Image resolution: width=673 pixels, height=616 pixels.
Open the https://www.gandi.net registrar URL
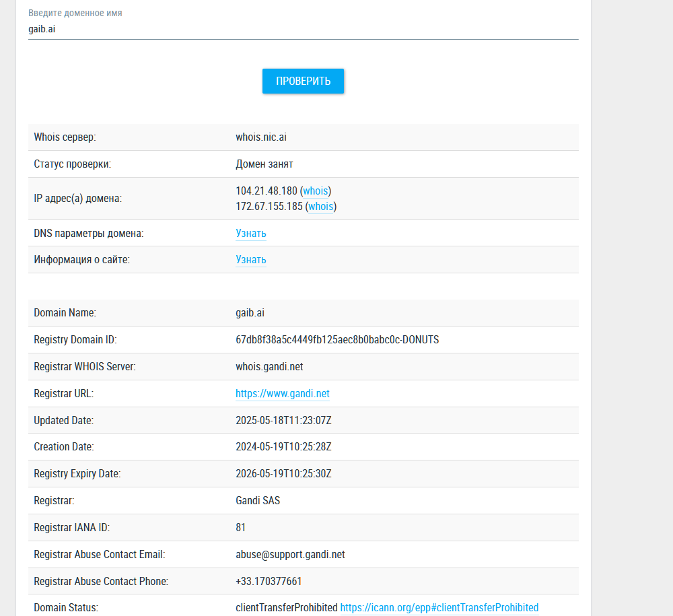click(282, 394)
